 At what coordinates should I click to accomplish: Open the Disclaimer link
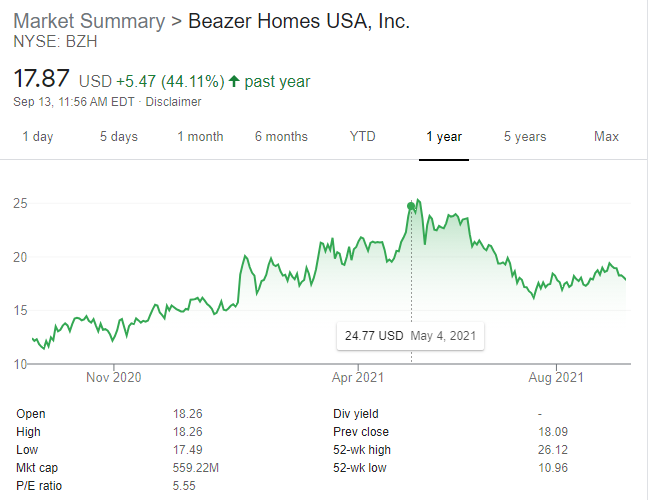pyautogui.click(x=174, y=102)
